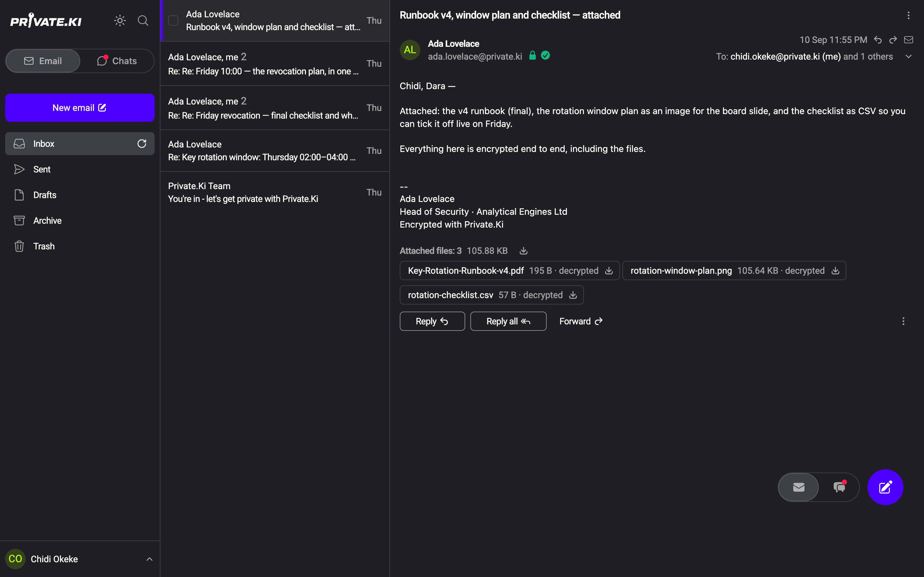924x577 pixels.
Task: Switch to floating chat bubble toggle
Action: point(839,487)
